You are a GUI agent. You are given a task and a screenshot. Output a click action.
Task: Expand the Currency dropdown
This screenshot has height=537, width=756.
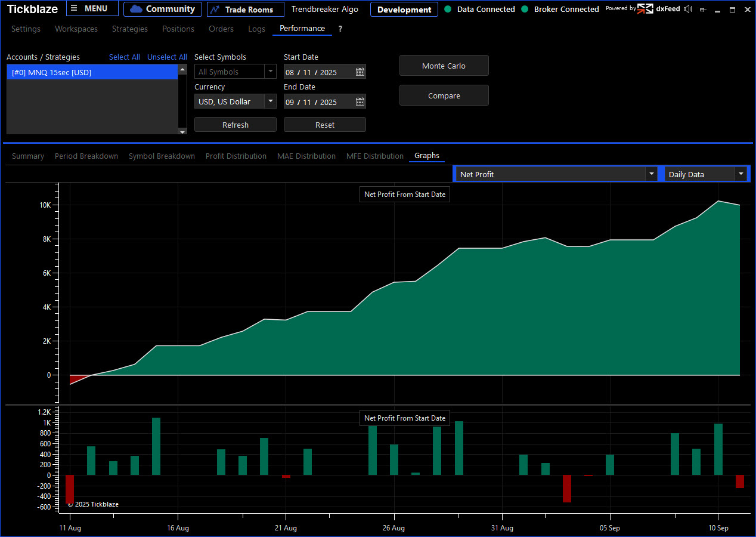(x=271, y=101)
